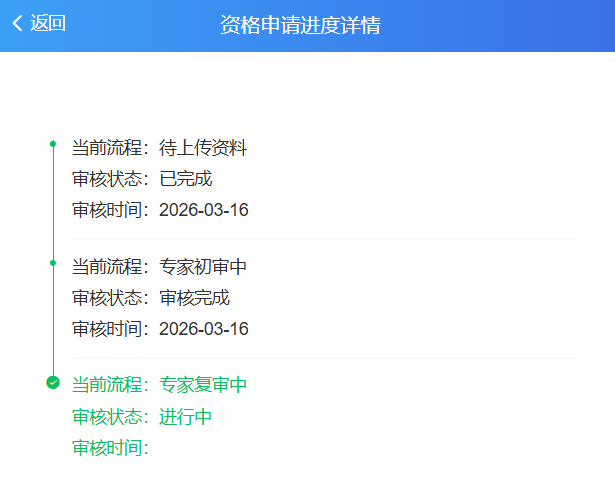Select the green 当前流程：专家复审中 line
The height and width of the screenshot is (485, 615).
tap(159, 386)
